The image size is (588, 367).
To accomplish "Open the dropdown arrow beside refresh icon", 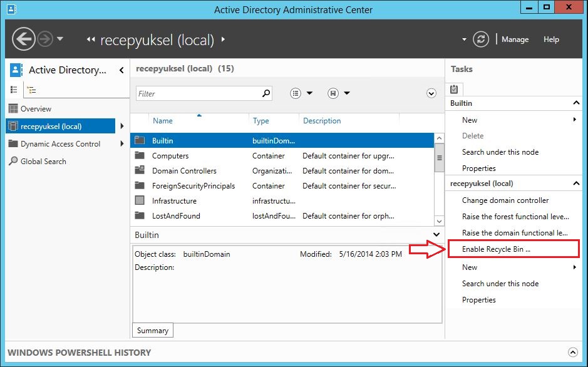I will (464, 39).
